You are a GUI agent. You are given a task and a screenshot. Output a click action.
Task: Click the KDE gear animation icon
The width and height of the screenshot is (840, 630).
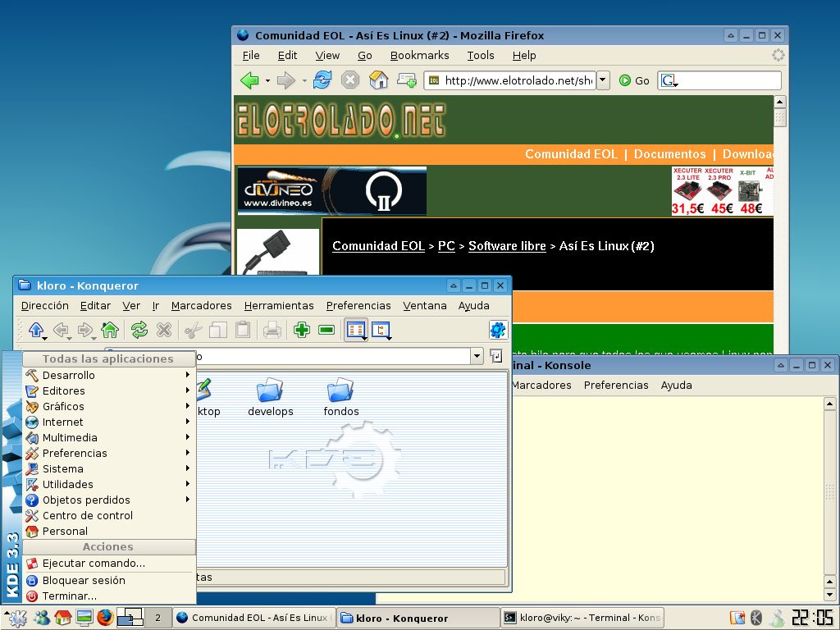coord(498,330)
